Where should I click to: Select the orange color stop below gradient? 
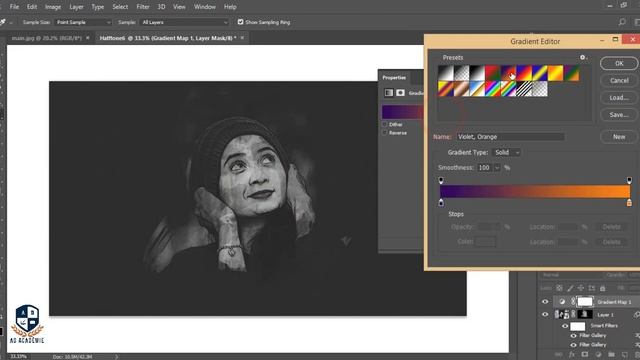[x=629, y=202]
